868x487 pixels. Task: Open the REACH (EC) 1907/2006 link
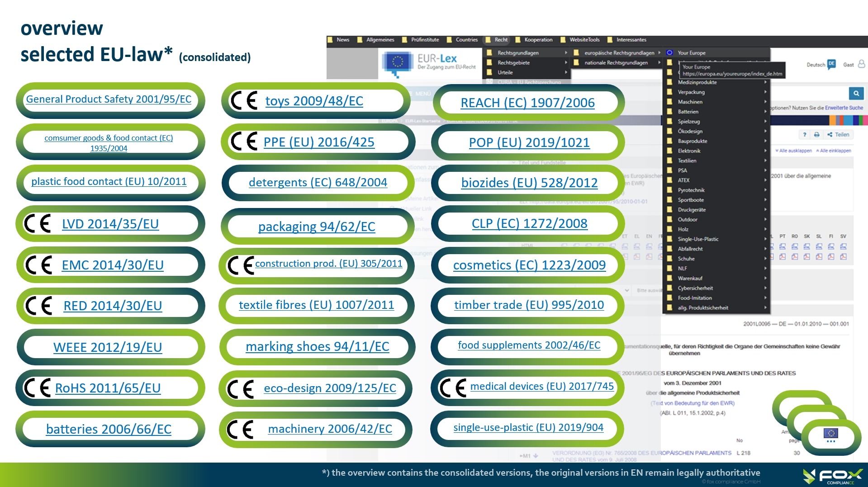click(527, 103)
